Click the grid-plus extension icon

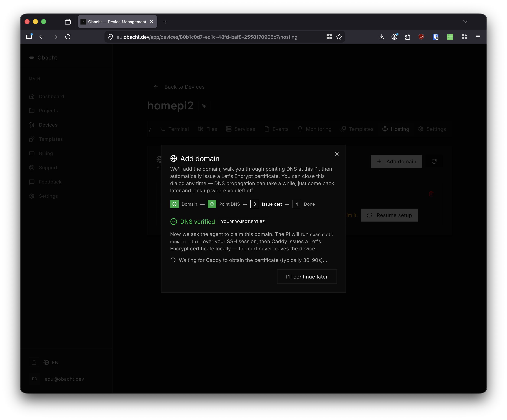click(x=464, y=37)
